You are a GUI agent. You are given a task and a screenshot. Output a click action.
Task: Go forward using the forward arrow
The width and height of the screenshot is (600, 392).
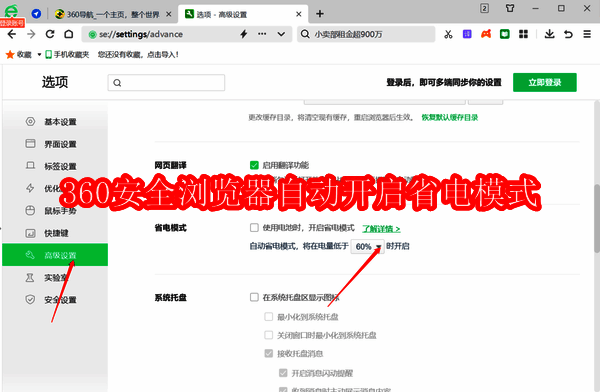31,34
